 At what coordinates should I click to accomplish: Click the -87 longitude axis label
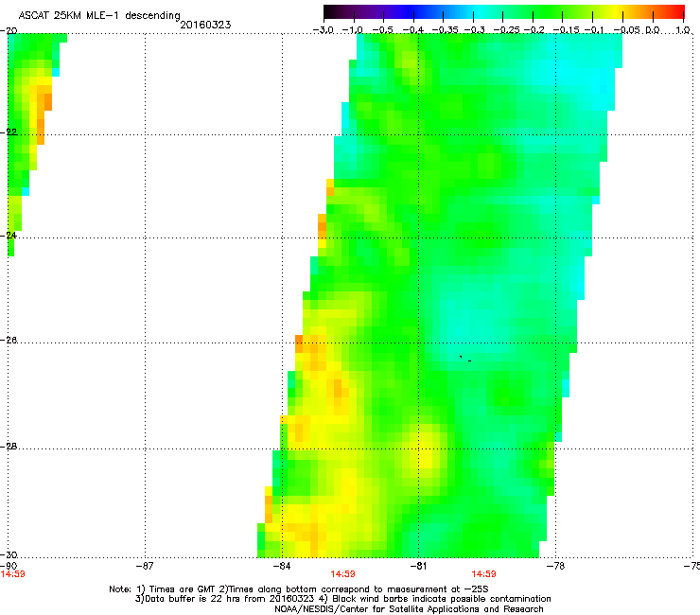pos(145,566)
